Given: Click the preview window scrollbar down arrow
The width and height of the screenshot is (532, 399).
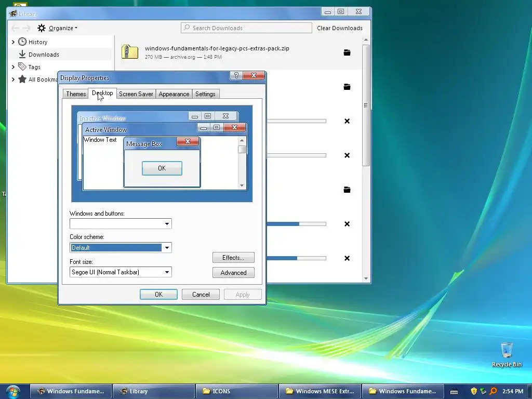Looking at the screenshot, I should 242,185.
